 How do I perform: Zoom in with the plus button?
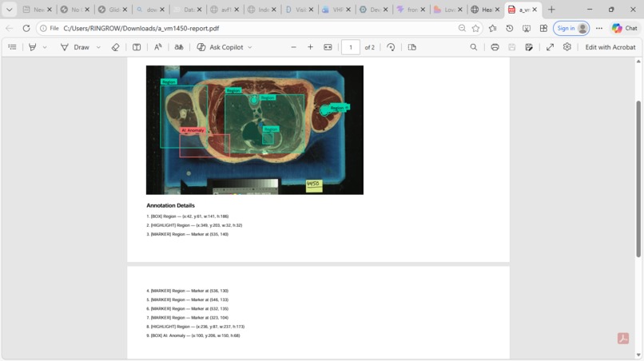311,47
